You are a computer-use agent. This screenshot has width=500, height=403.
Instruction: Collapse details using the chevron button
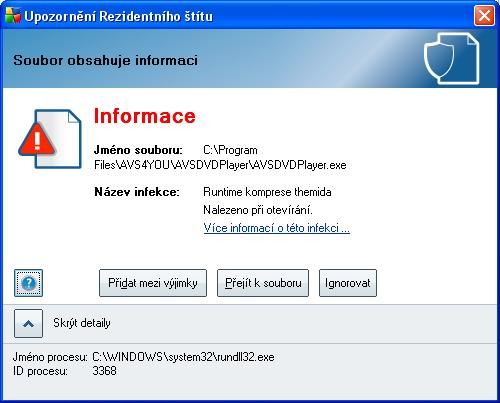pyautogui.click(x=28, y=323)
